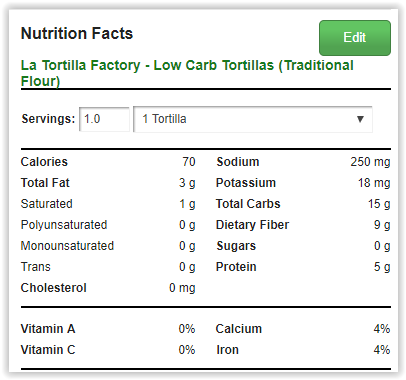Click the Sodium label
Viewport: 406px width, 380px height.
click(x=238, y=162)
